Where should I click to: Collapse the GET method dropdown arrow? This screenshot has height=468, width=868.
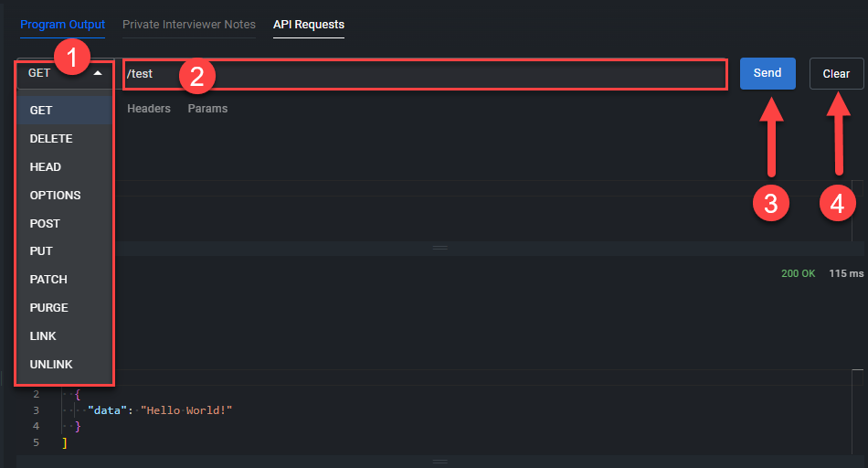point(97,73)
